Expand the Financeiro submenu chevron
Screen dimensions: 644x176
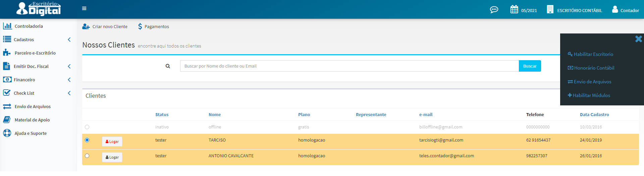click(x=69, y=80)
